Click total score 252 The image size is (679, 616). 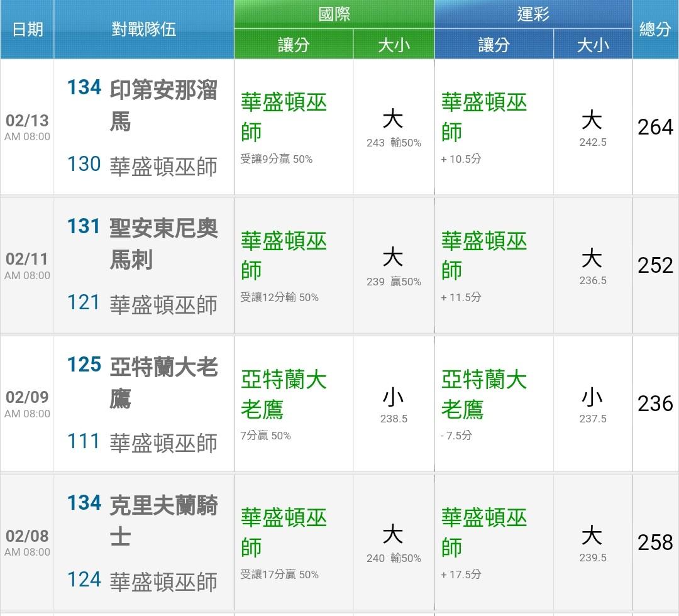click(655, 265)
